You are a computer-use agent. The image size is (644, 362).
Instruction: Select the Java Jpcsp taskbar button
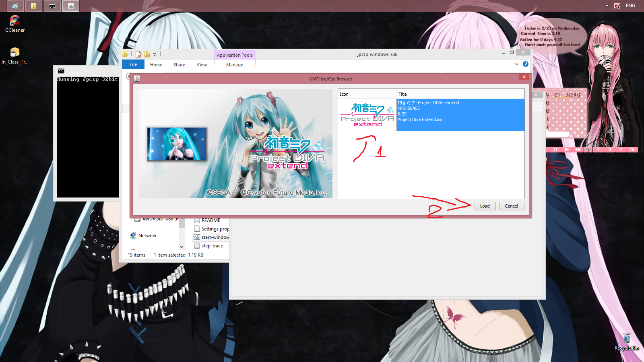tap(71, 6)
